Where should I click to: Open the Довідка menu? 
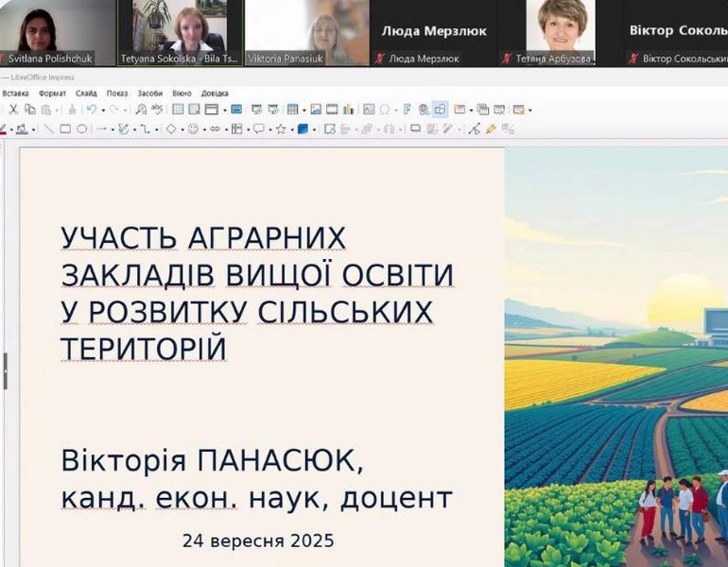215,94
